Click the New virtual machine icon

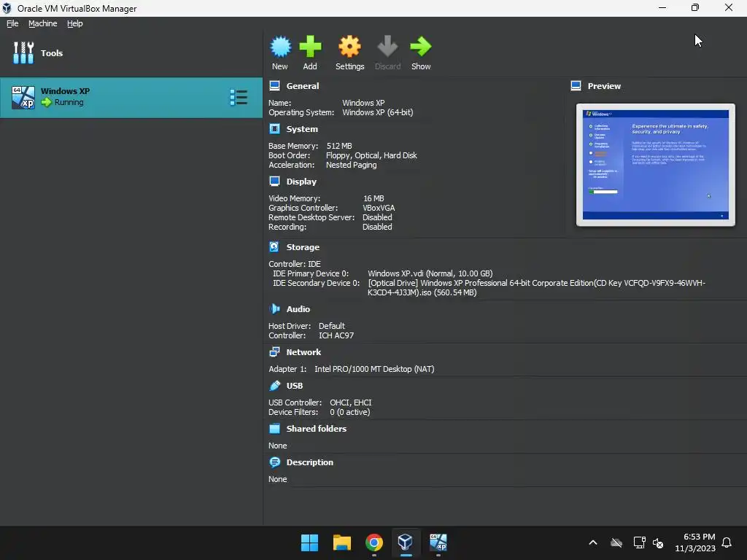(280, 47)
